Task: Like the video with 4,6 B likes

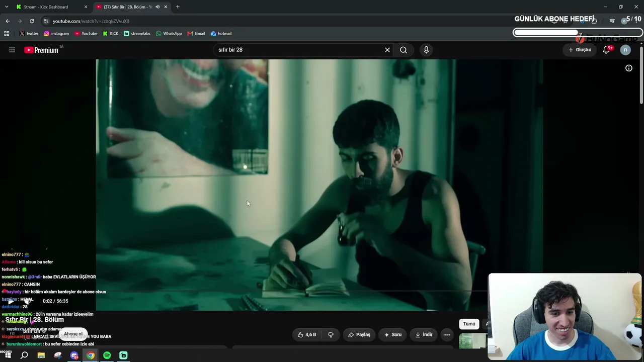Action: [x=307, y=335]
